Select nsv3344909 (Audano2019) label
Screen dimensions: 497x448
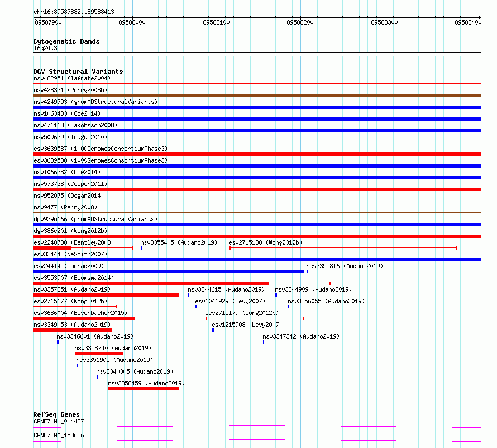(x=313, y=289)
